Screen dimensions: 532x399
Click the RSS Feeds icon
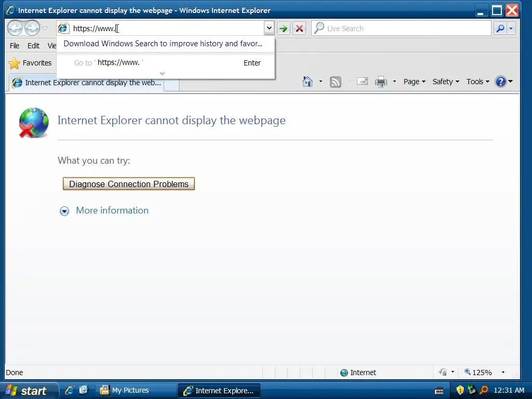coord(335,82)
